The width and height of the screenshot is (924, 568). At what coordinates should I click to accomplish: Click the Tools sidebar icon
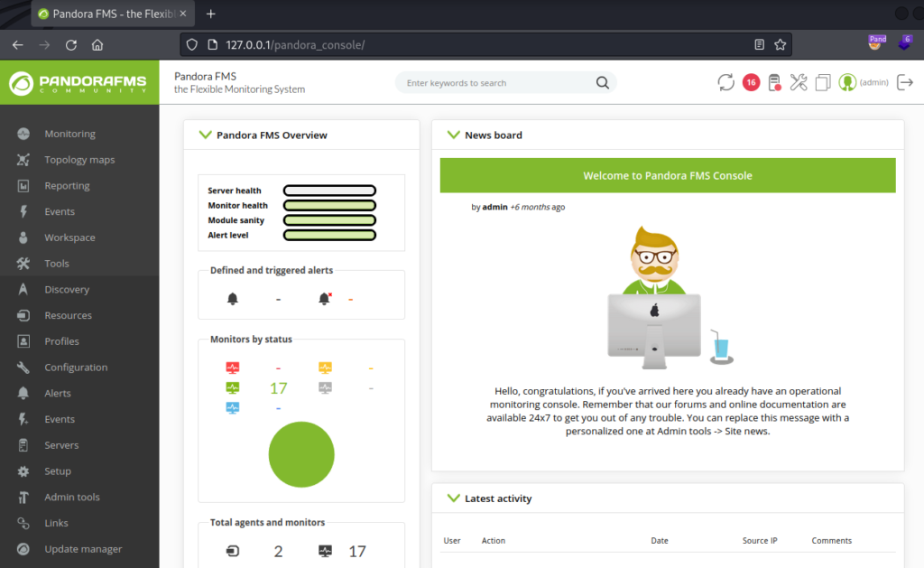tap(23, 264)
